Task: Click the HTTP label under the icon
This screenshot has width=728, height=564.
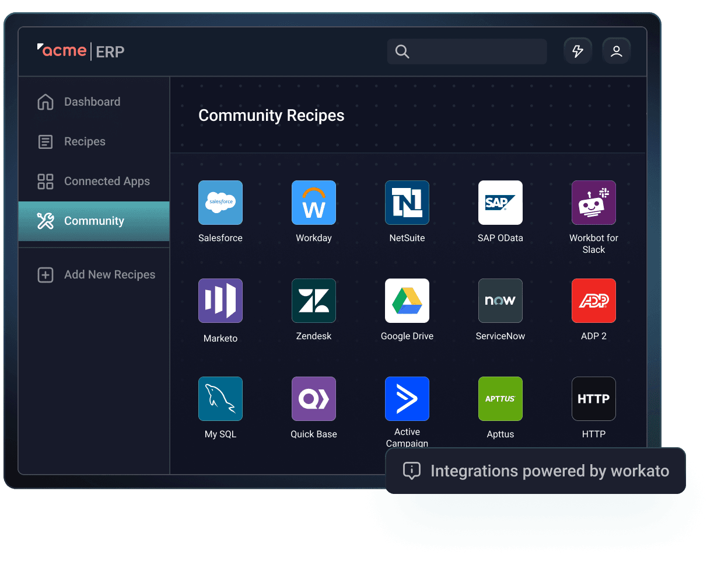Action: 594,434
